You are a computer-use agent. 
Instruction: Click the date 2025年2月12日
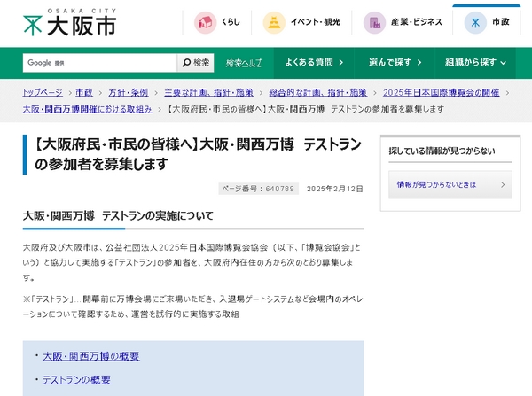click(x=335, y=189)
